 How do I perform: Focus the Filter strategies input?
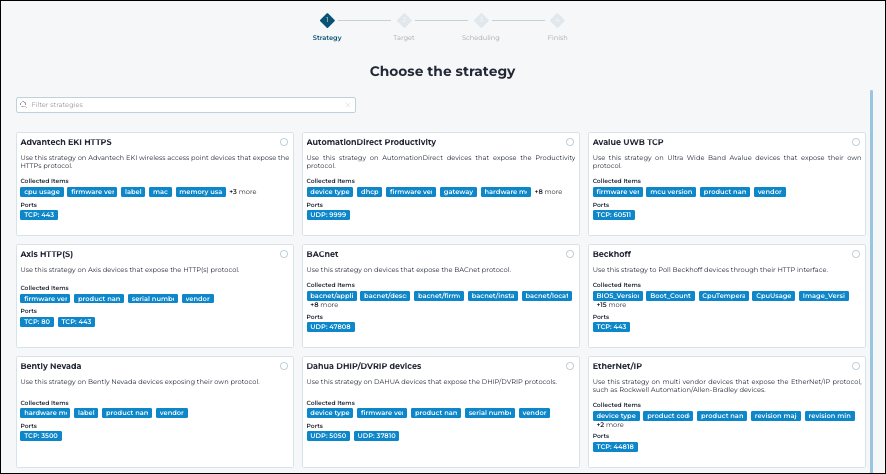186,105
